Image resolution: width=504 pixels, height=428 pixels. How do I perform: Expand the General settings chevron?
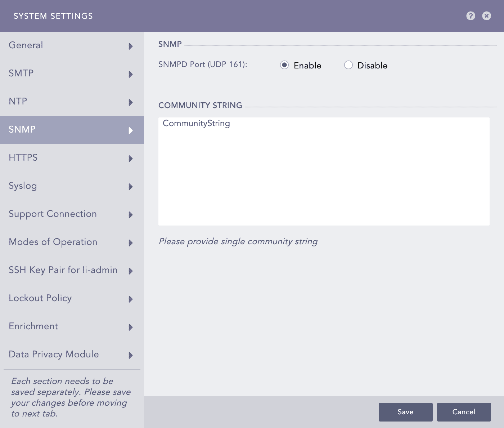130,46
